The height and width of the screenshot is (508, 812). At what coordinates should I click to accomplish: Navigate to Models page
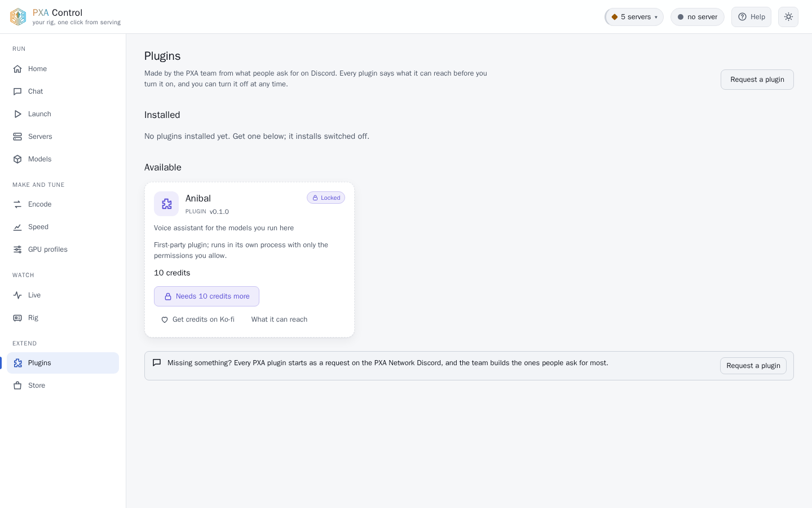pyautogui.click(x=63, y=159)
